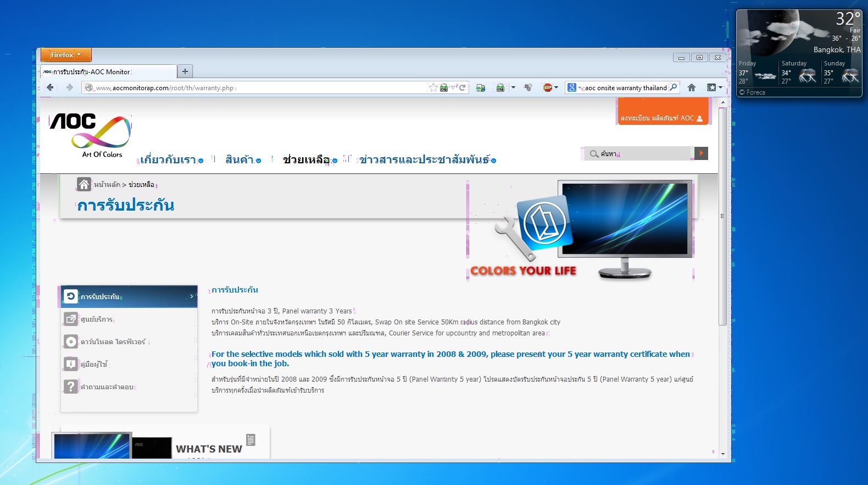The width and height of the screenshot is (868, 485).
Task: Click the scrollbar down arrow of the page
Action: click(722, 454)
